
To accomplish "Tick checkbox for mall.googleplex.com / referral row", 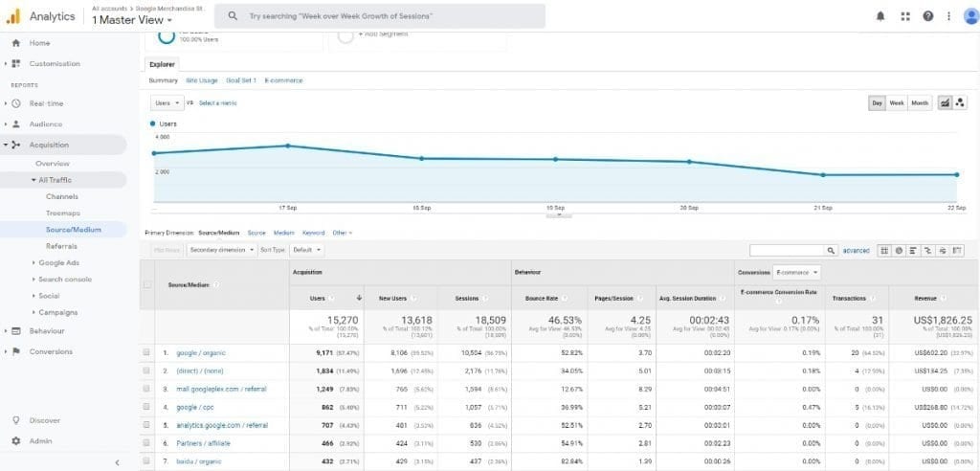I will (x=146, y=389).
